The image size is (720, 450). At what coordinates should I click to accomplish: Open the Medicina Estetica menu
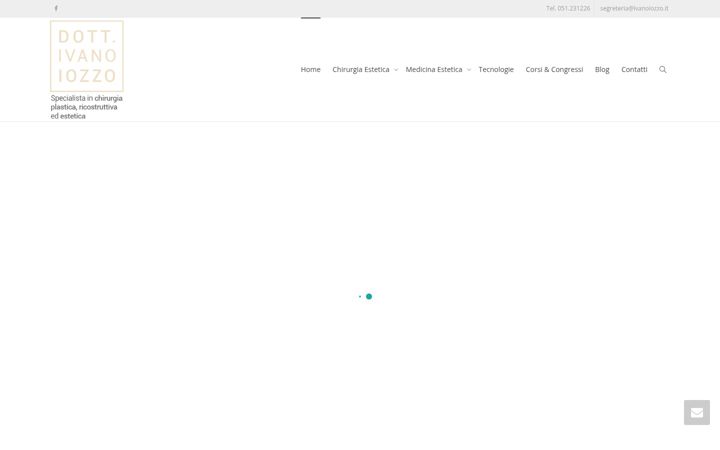(434, 69)
